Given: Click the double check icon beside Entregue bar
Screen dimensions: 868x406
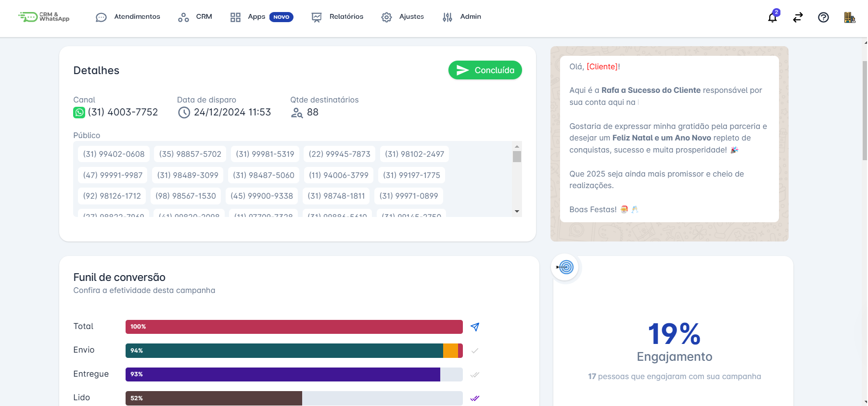Looking at the screenshot, I should (475, 375).
